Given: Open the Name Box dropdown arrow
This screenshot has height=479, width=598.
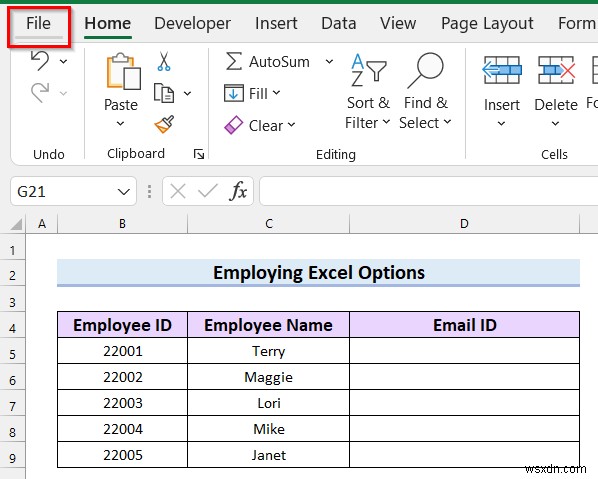Looking at the screenshot, I should point(124,191).
